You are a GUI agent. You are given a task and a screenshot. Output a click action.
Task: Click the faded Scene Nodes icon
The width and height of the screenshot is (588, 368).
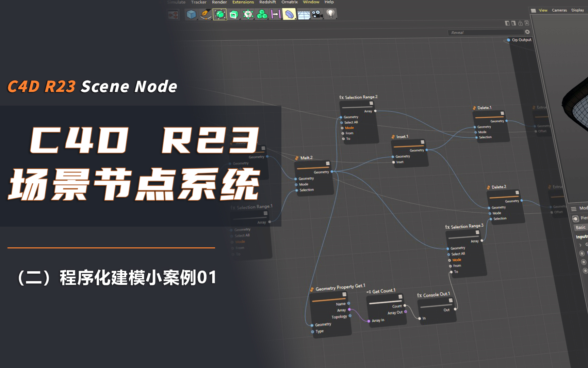tap(173, 15)
